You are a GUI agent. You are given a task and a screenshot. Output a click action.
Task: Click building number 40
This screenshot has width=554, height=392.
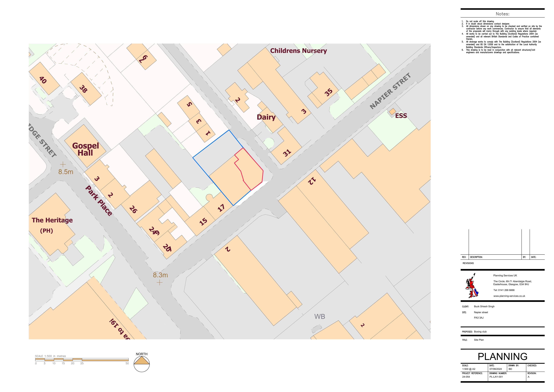(43, 80)
